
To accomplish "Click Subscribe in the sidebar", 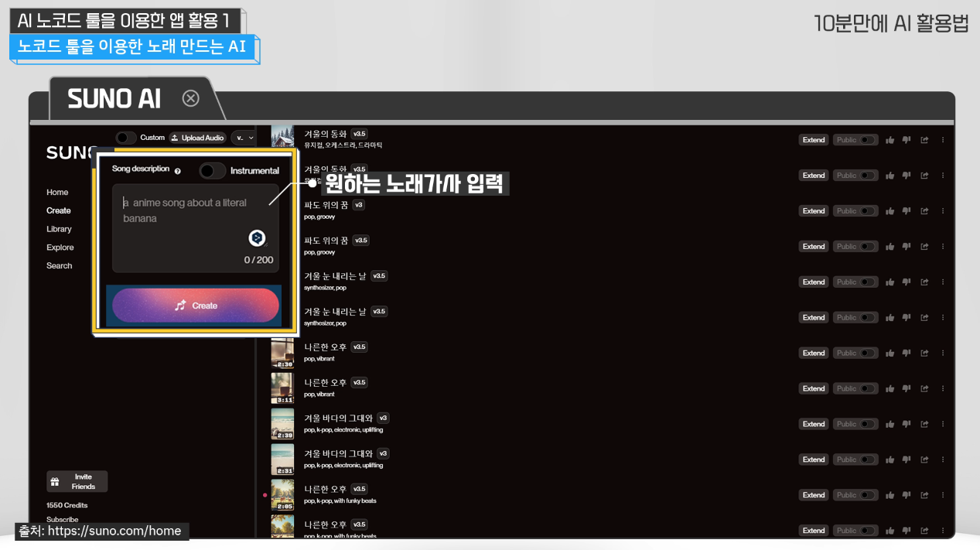I will tap(62, 519).
